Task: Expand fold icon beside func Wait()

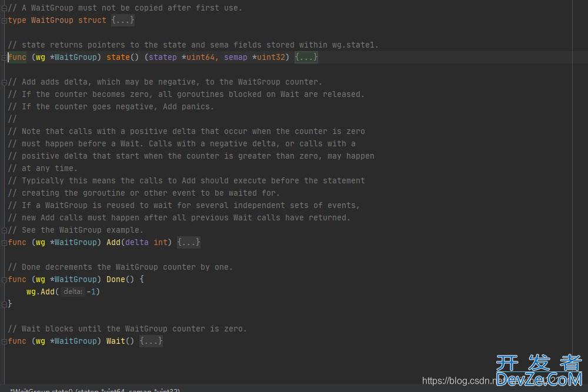Action: click(x=5, y=341)
